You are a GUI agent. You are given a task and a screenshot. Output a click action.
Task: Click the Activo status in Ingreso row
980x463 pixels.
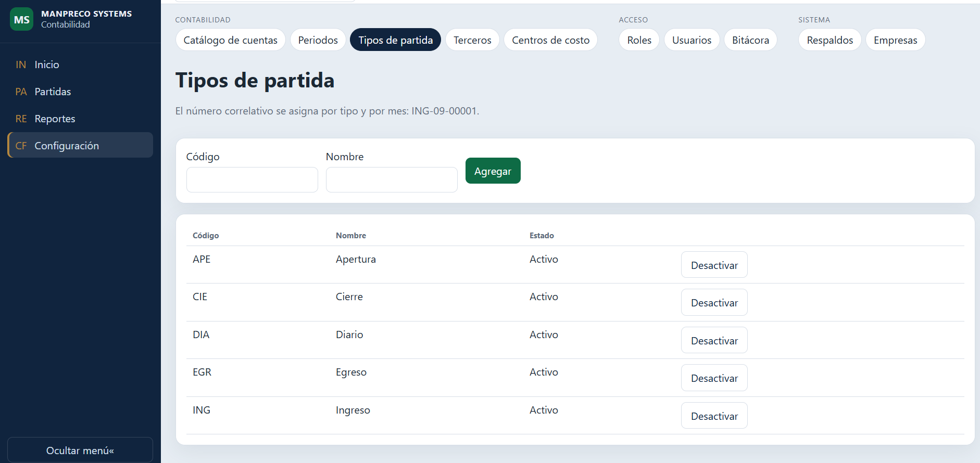544,410
